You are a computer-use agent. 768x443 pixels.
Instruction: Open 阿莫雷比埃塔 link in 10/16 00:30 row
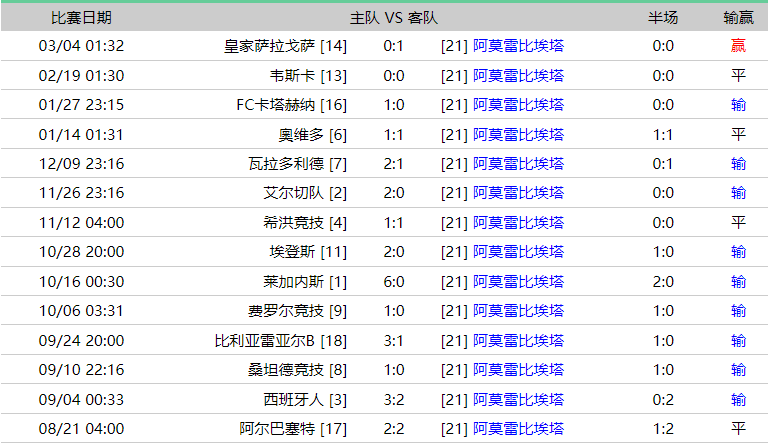[x=518, y=281]
